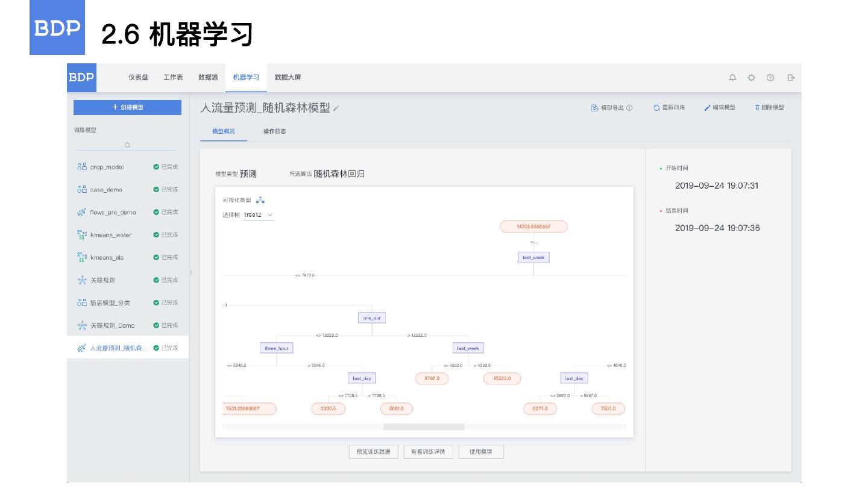This screenshot has width=868, height=488.
Task: Click the info icon next to 模型导出
Action: click(629, 108)
